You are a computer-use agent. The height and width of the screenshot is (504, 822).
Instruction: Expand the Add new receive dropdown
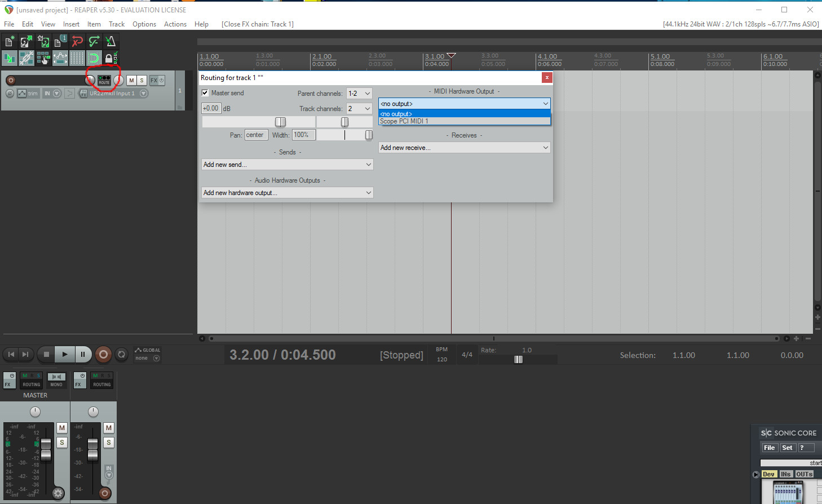tap(464, 148)
